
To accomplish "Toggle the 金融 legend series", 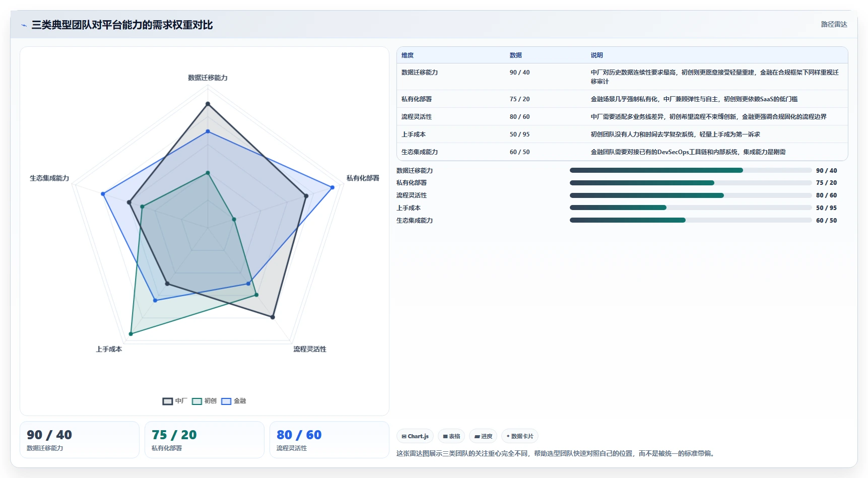I will click(233, 401).
